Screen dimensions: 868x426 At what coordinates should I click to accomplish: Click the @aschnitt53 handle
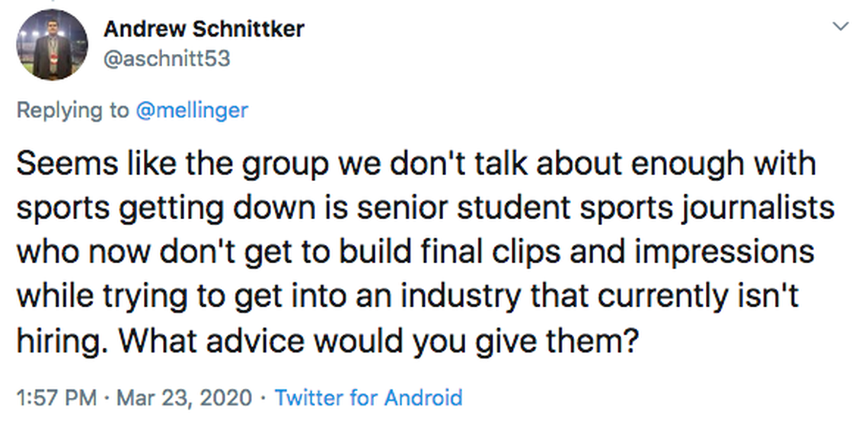coord(167,58)
